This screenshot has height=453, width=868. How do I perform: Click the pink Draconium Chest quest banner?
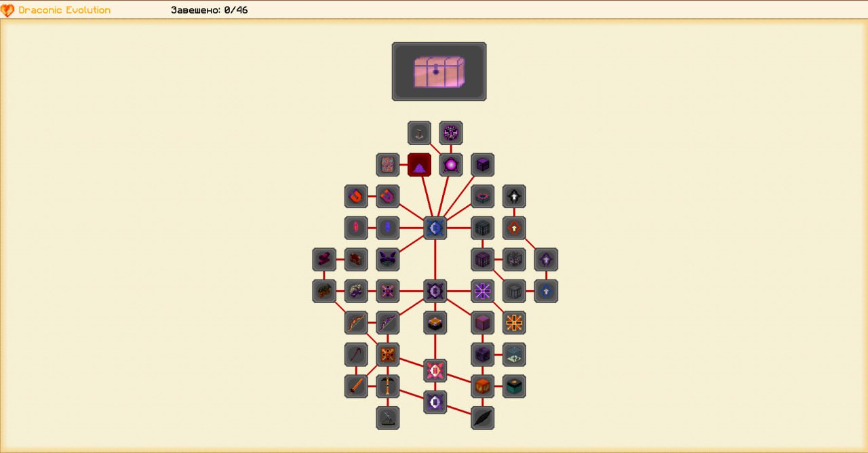point(439,72)
